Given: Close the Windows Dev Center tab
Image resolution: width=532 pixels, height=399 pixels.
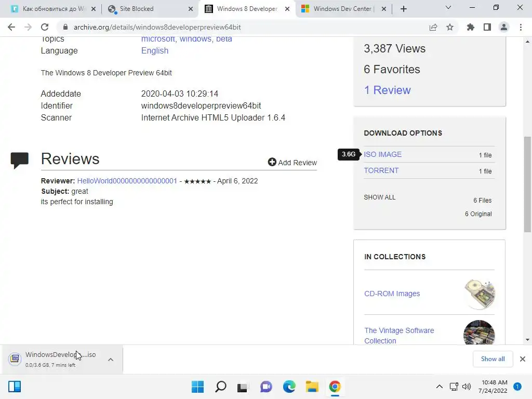Looking at the screenshot, I should coord(384,9).
